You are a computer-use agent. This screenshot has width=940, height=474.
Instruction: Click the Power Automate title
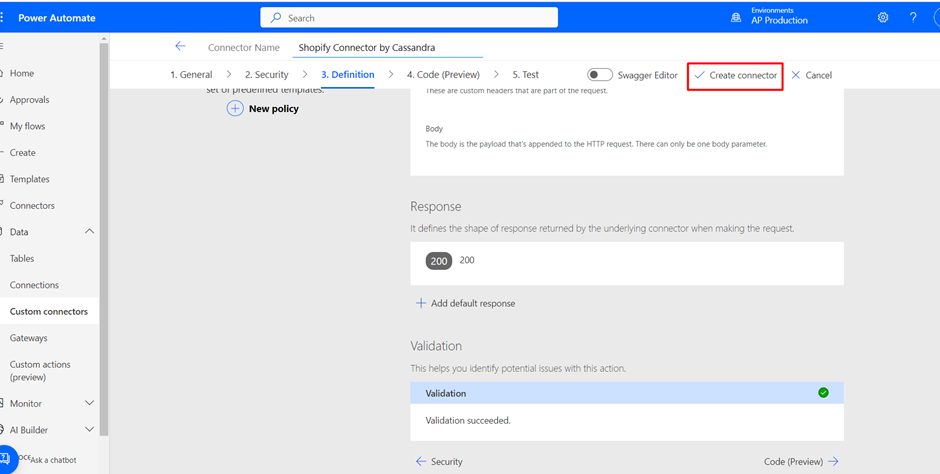(x=57, y=17)
